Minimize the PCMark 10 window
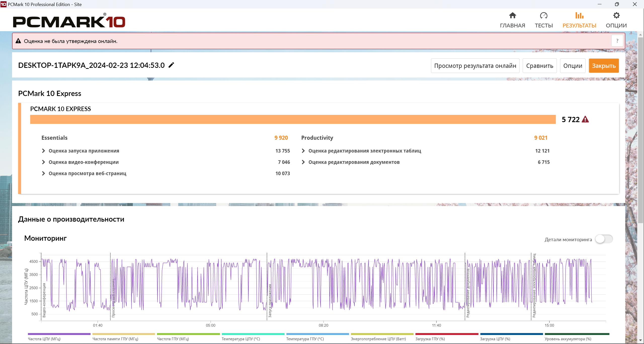Image resolution: width=644 pixels, height=344 pixels. pyautogui.click(x=599, y=4)
